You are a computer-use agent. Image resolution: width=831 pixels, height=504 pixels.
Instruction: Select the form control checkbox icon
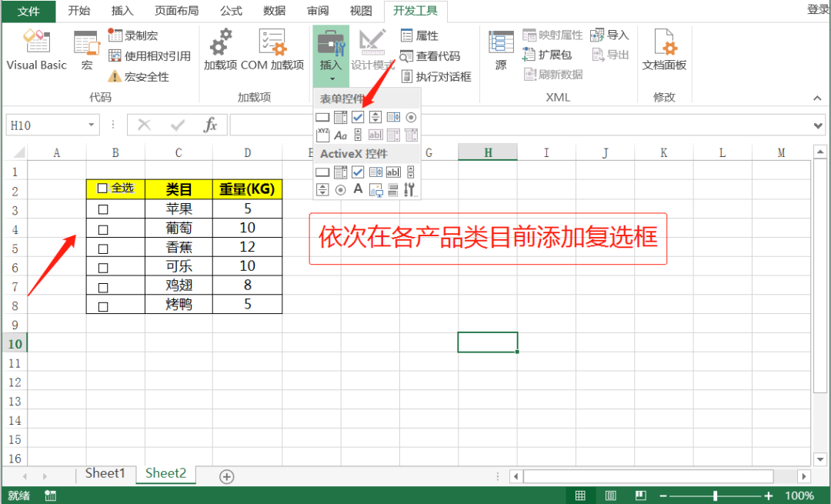pos(358,118)
